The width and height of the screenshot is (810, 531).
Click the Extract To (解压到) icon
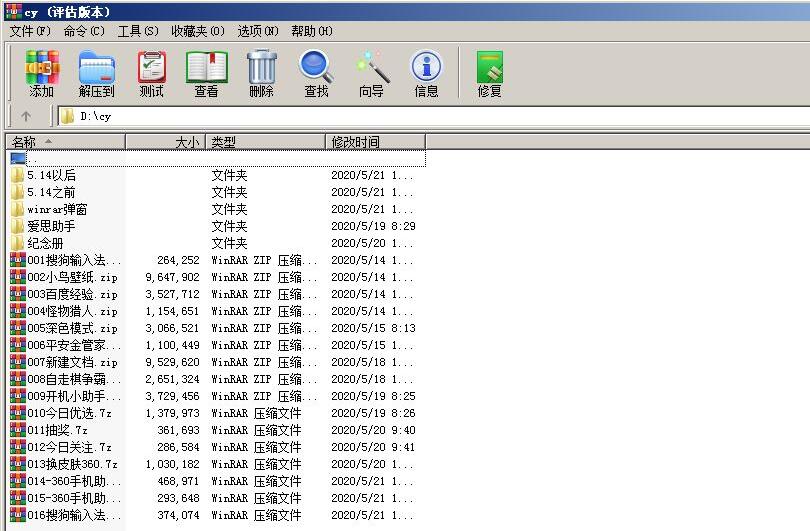pos(97,67)
